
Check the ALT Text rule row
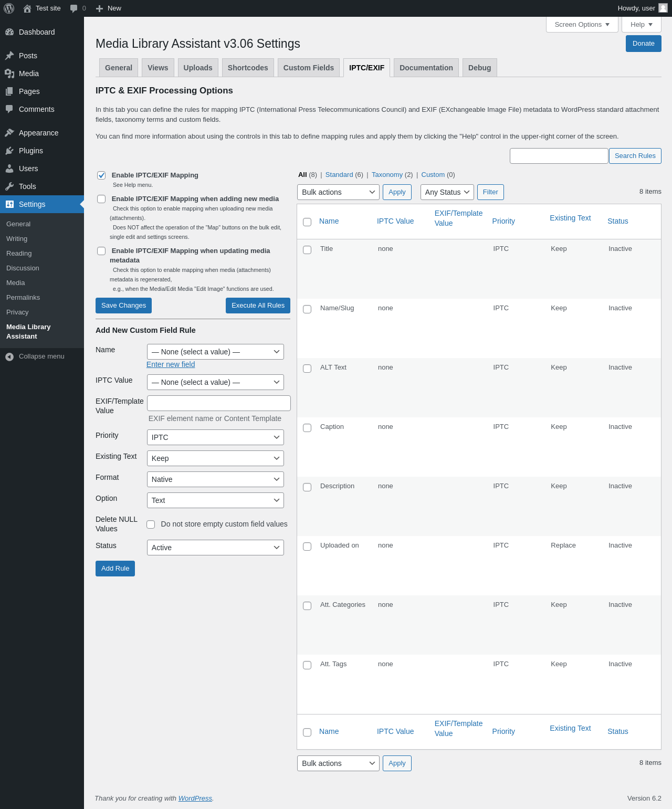(307, 369)
